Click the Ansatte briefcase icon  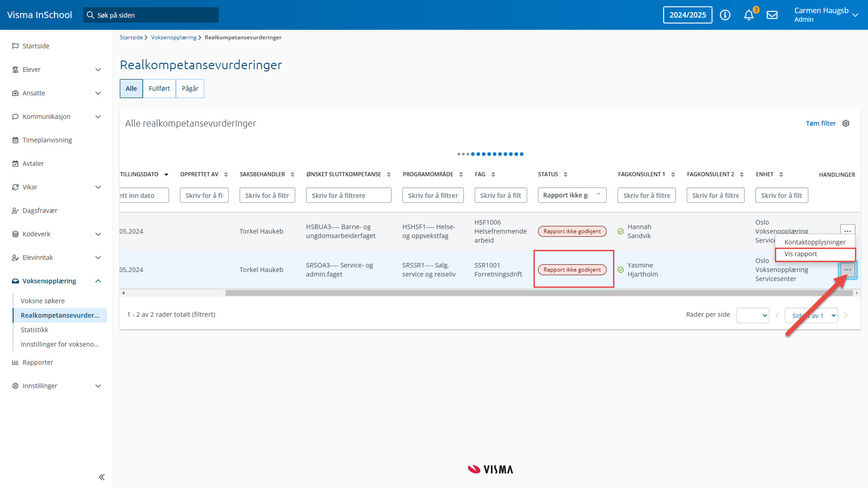(x=15, y=93)
